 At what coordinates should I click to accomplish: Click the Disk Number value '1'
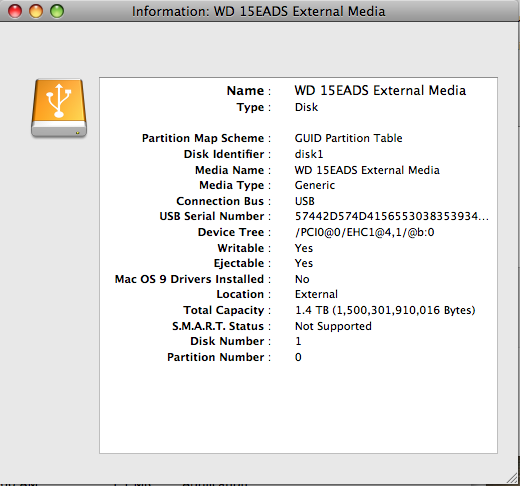298,341
